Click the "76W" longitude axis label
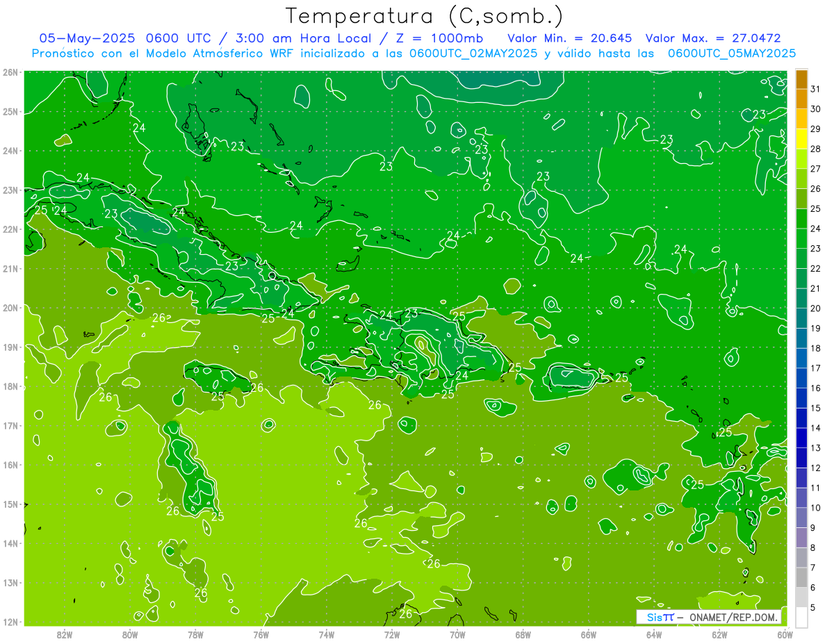This screenshot has width=834, height=644. (261, 635)
